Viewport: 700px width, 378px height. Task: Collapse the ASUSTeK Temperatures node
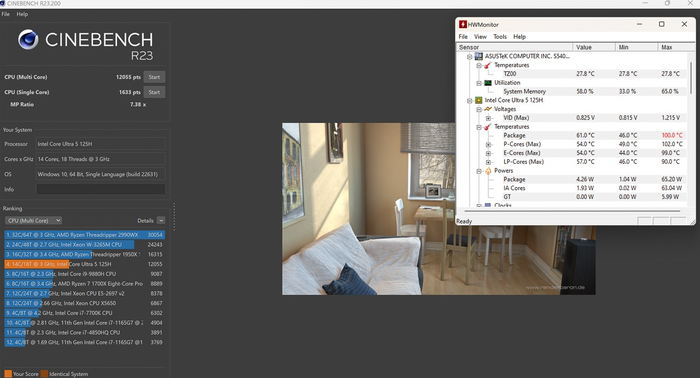tap(479, 66)
